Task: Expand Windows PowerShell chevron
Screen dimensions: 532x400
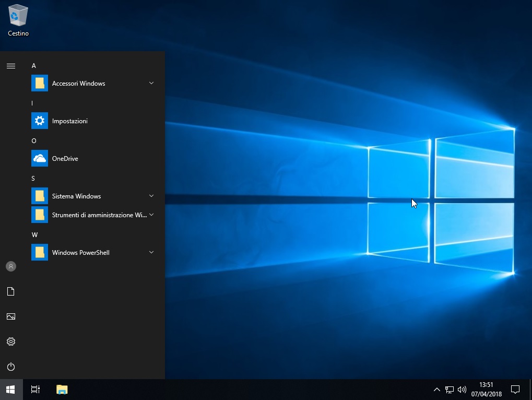Action: pos(151,252)
